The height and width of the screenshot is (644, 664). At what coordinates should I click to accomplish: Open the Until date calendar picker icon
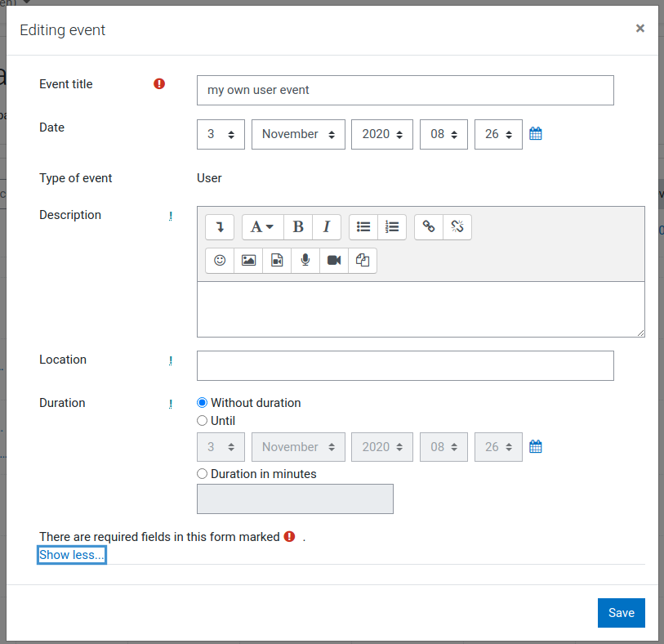pyautogui.click(x=536, y=446)
